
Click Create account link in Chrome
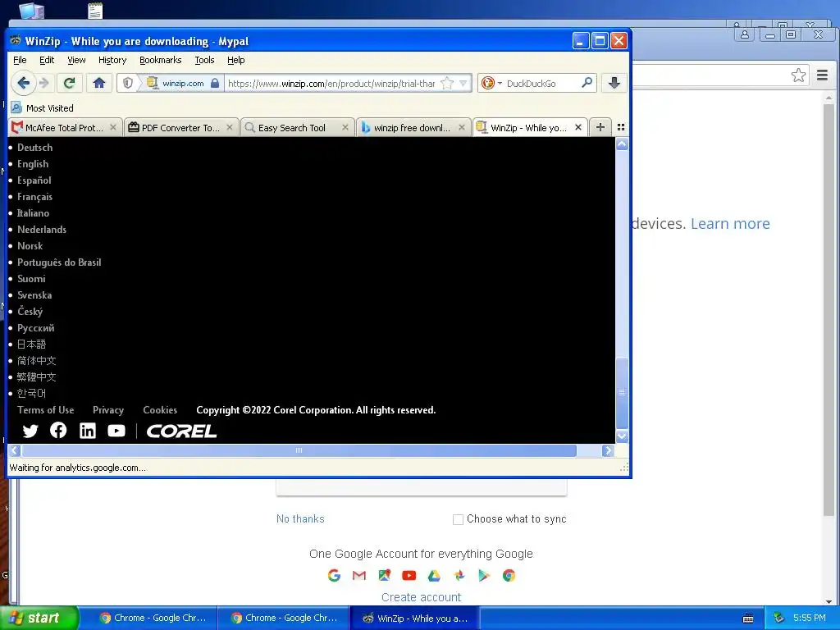pos(421,597)
